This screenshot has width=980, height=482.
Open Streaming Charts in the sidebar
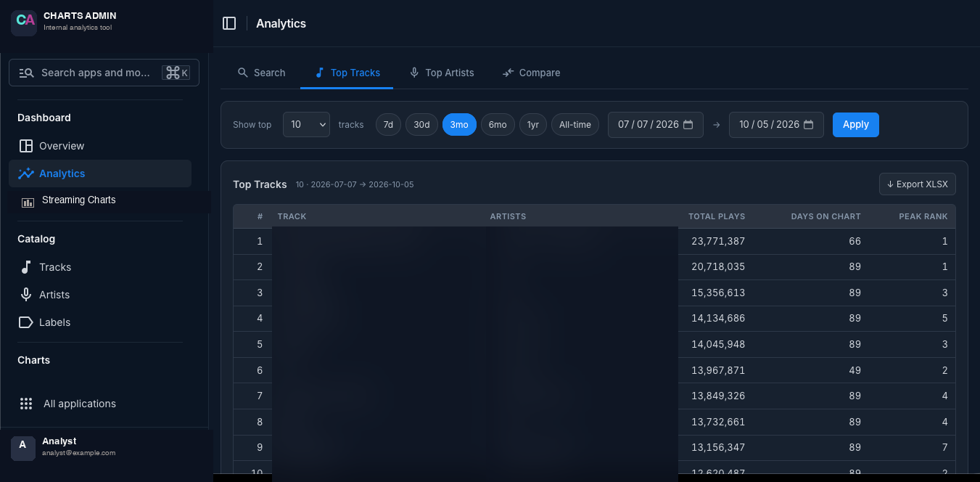(x=109, y=201)
